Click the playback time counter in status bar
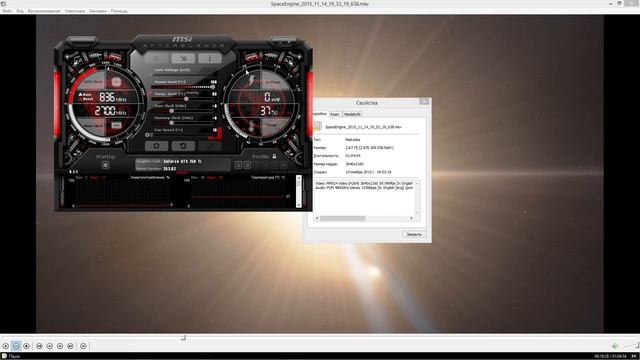640x360 pixels. [610, 356]
